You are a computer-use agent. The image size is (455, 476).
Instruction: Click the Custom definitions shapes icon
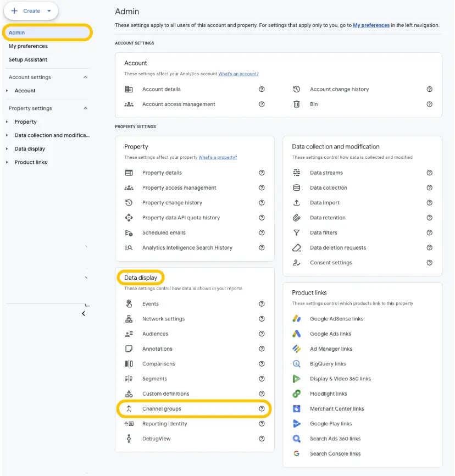[129, 394]
